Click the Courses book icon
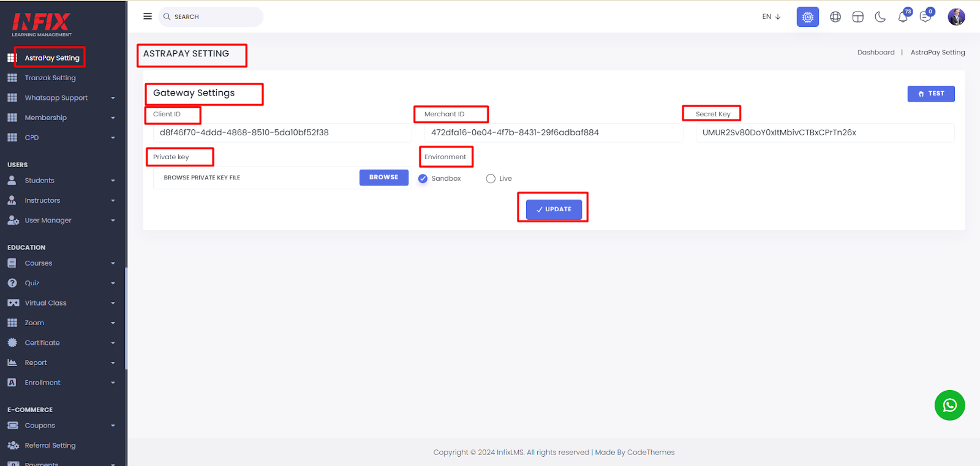This screenshot has height=466, width=980. click(12, 263)
